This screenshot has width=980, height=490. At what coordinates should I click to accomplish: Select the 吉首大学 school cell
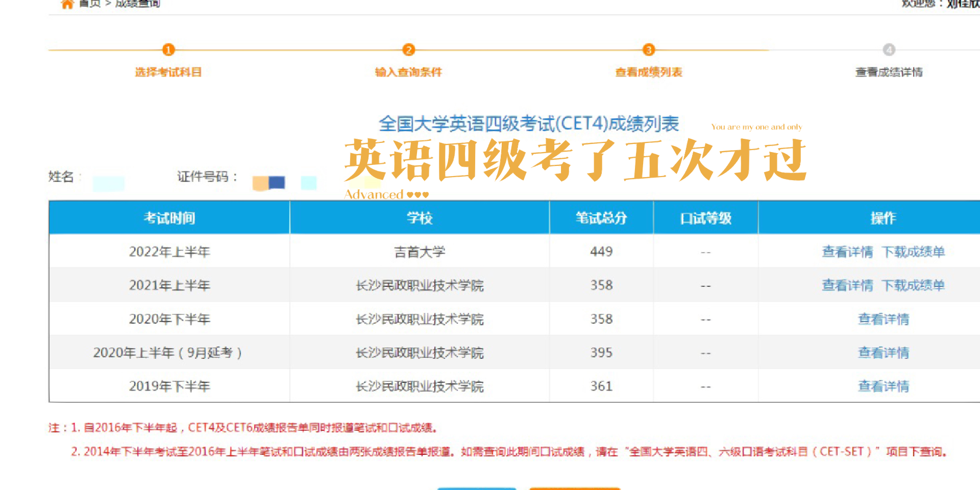coord(420,252)
